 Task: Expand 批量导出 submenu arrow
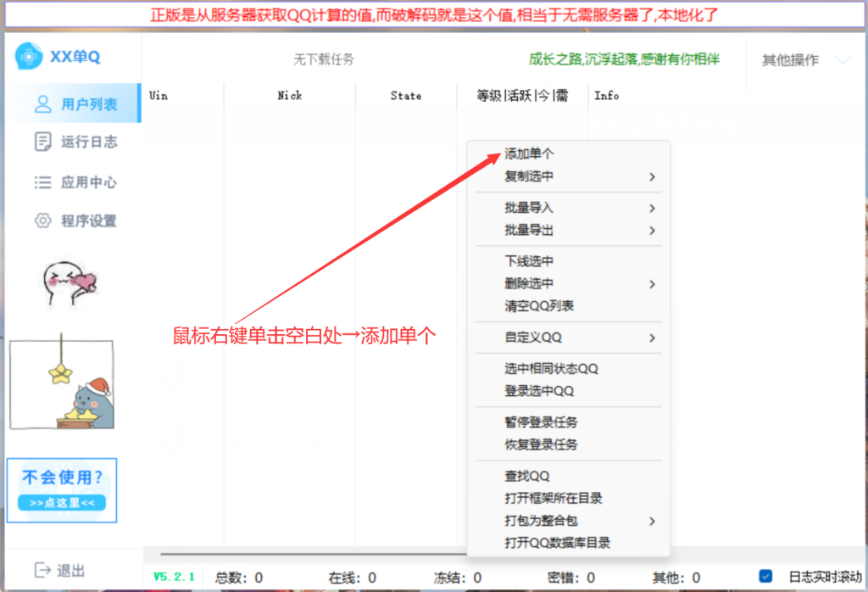(652, 231)
